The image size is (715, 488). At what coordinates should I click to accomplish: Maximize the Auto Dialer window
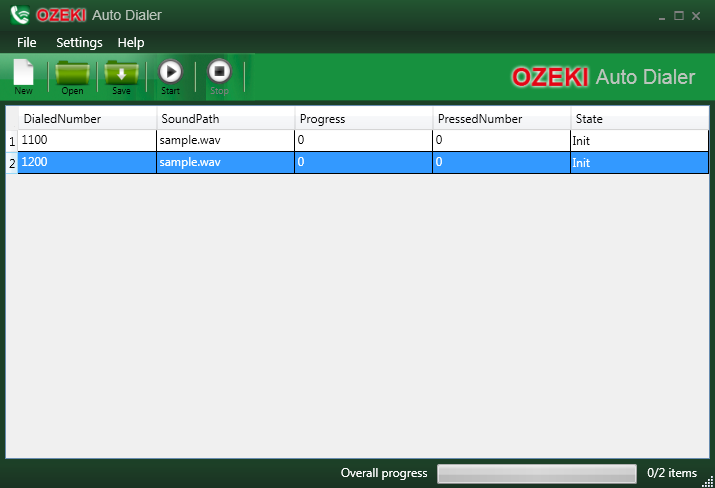[679, 16]
